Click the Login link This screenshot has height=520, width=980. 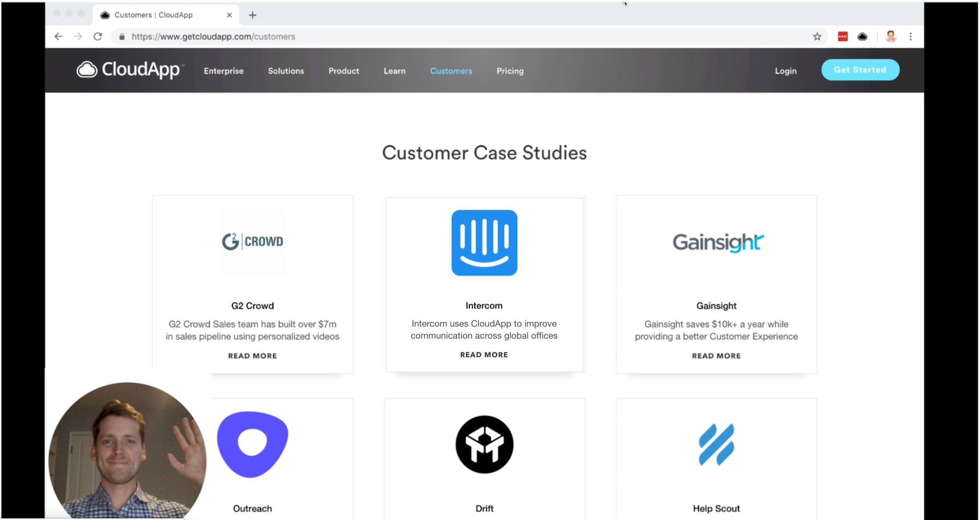coord(786,71)
